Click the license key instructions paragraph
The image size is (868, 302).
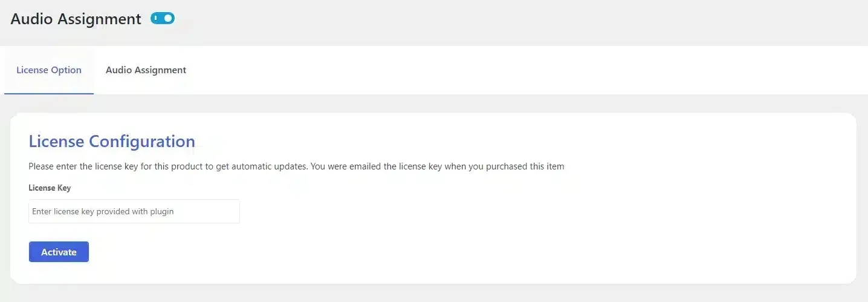[x=296, y=166]
